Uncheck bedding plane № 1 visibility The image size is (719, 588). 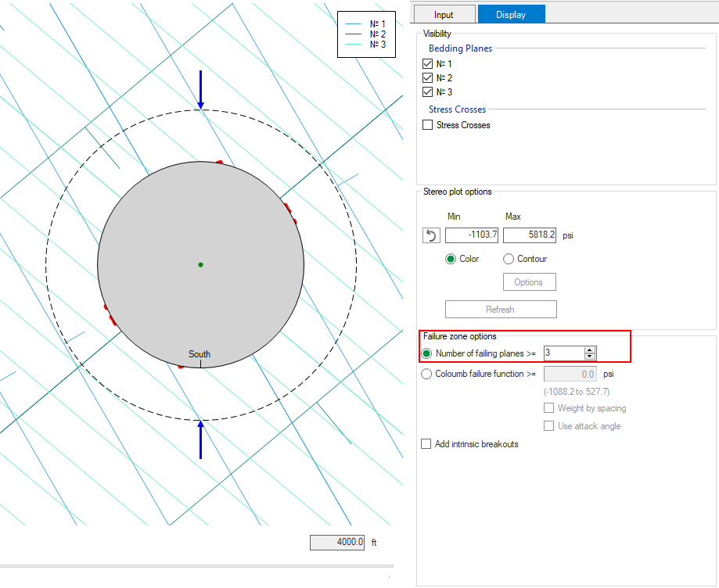click(x=428, y=64)
